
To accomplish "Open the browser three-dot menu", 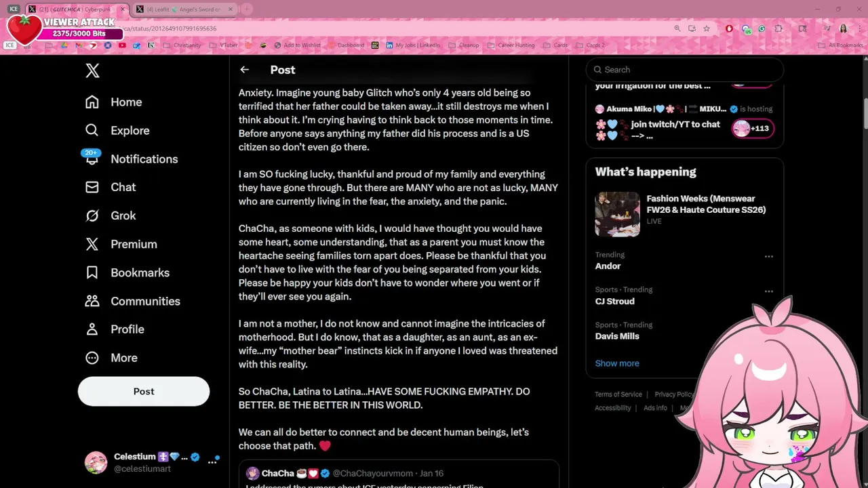I will [x=859, y=28].
